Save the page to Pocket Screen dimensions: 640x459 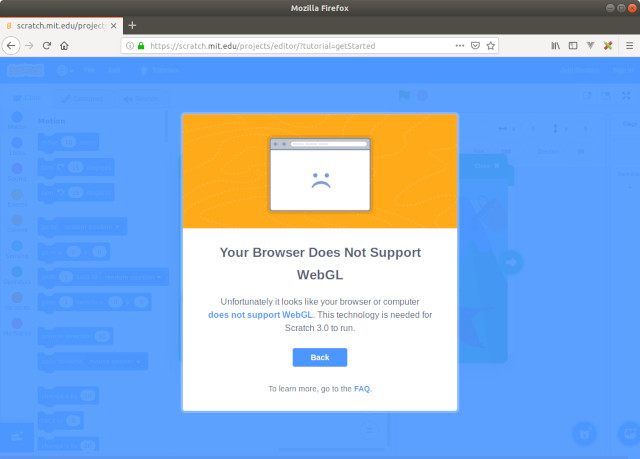475,46
